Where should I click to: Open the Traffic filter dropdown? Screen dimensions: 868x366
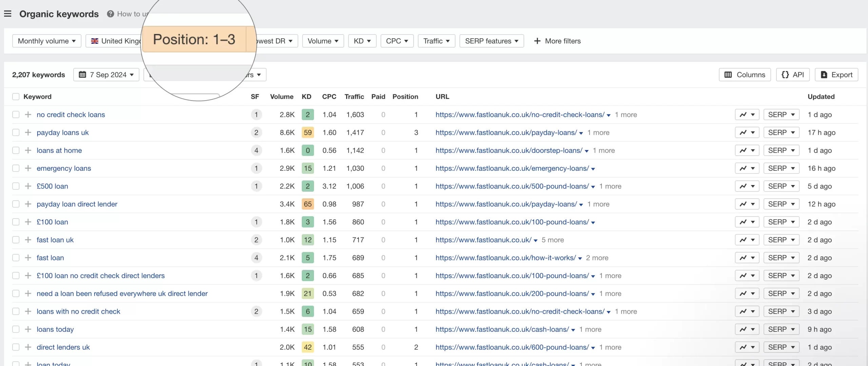pyautogui.click(x=436, y=41)
